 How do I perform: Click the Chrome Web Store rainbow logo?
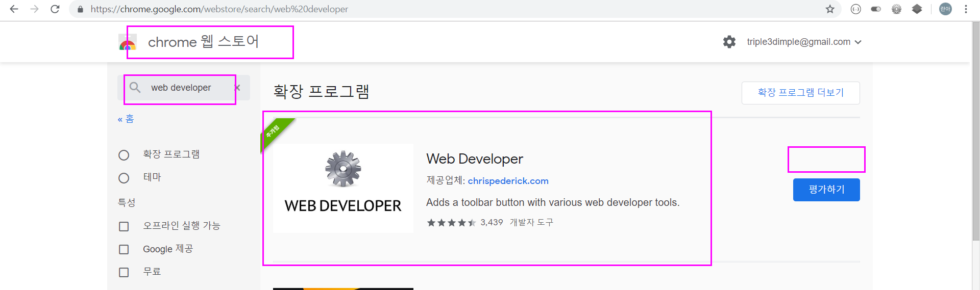tap(128, 42)
